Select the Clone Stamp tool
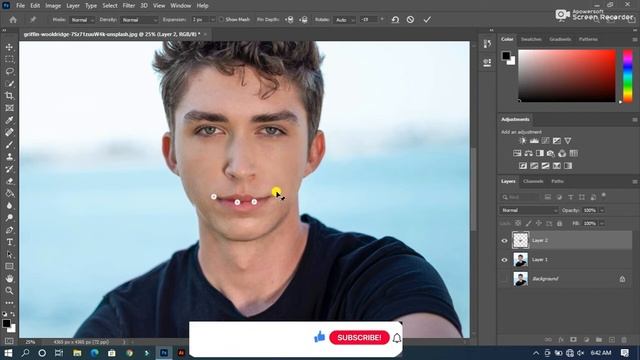Image resolution: width=640 pixels, height=360 pixels. (x=9, y=157)
